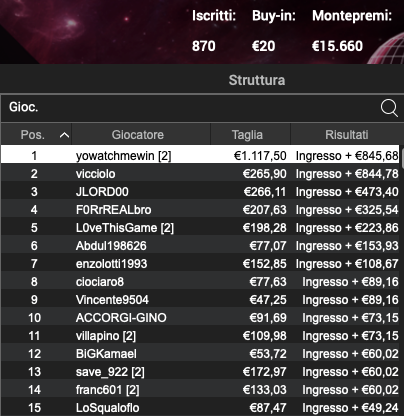Select enzolotti1993 in the ranking

[200, 264]
